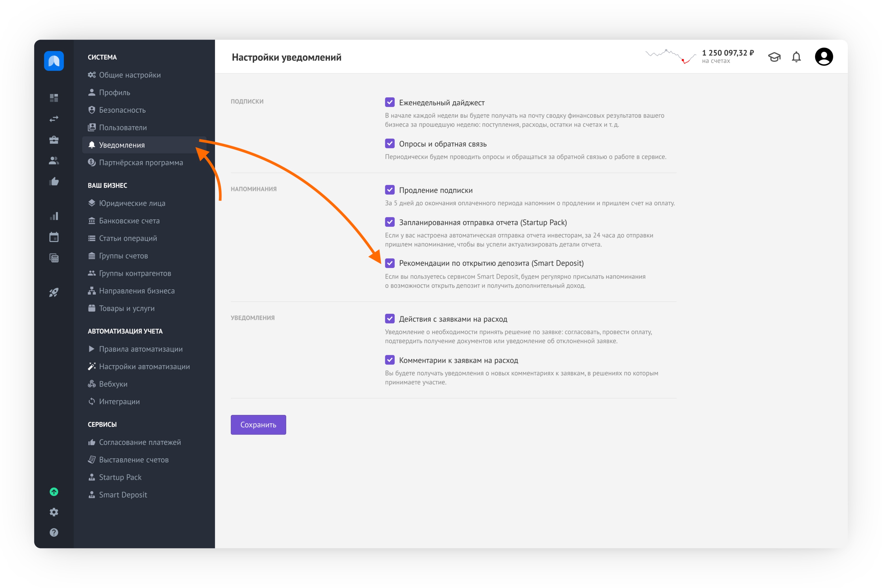
Task: Click the Продление подписки label
Action: [x=436, y=190]
